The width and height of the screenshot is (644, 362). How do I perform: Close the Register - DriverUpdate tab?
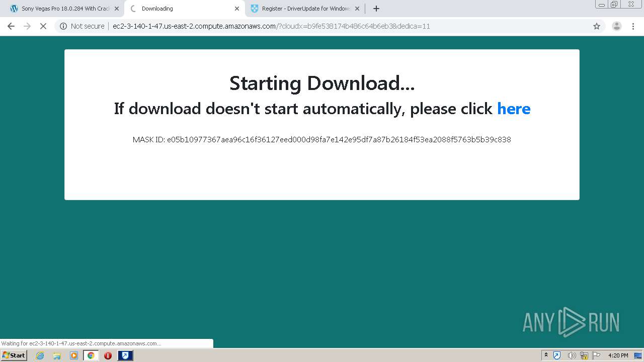(357, 9)
